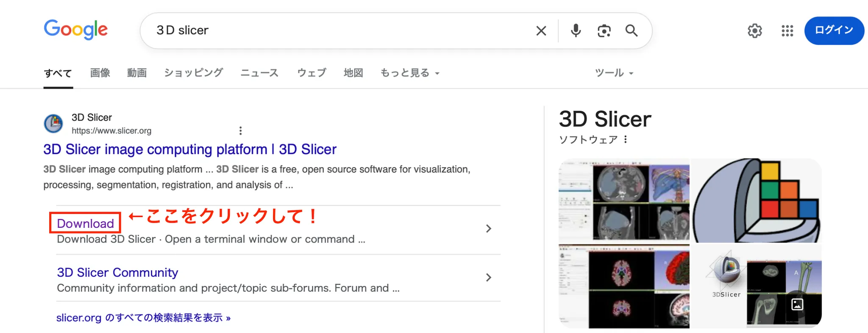Click the result description starting '3D Slicer image computing'
This screenshot has height=333, width=868.
tap(257, 177)
